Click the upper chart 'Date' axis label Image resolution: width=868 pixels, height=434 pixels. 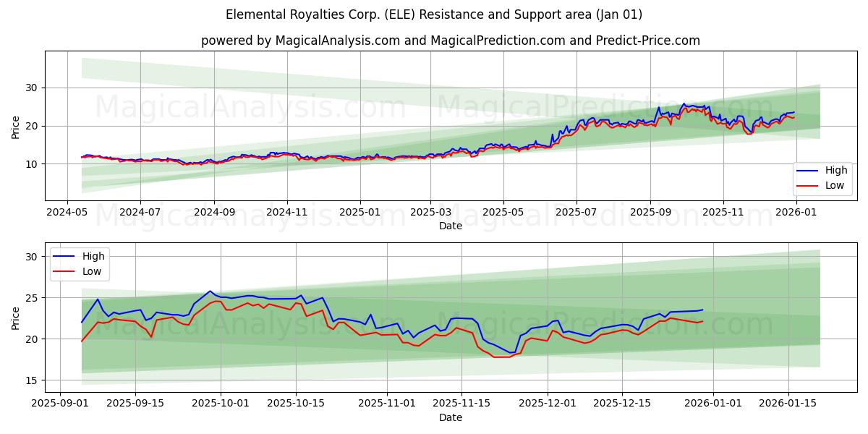(x=451, y=226)
